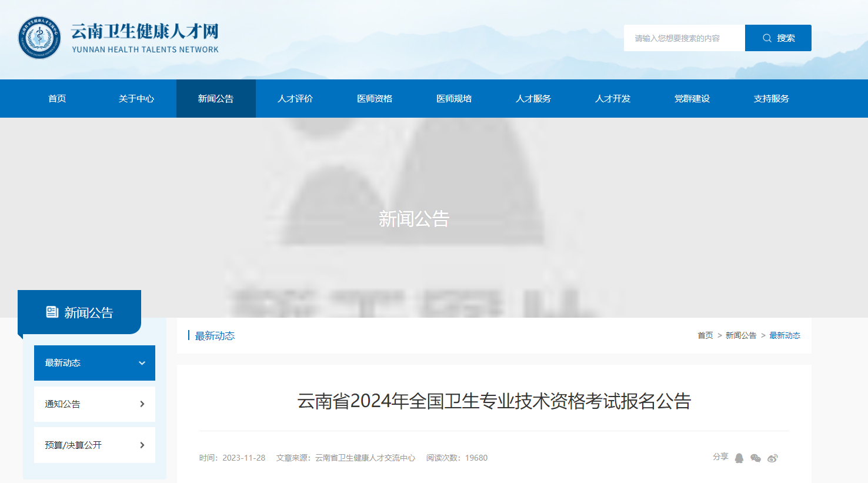Click 最新动态 breadcrumb link
Screen dimensions: 868x483
(x=784, y=335)
